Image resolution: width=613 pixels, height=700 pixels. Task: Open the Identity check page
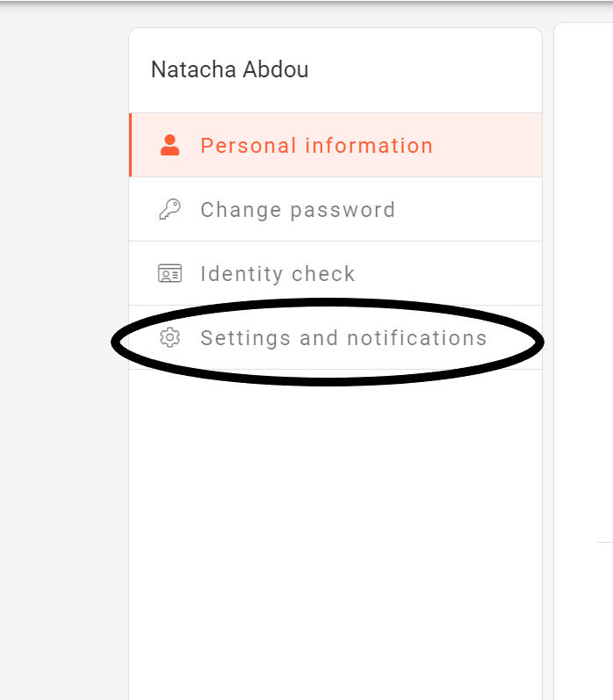click(x=278, y=274)
